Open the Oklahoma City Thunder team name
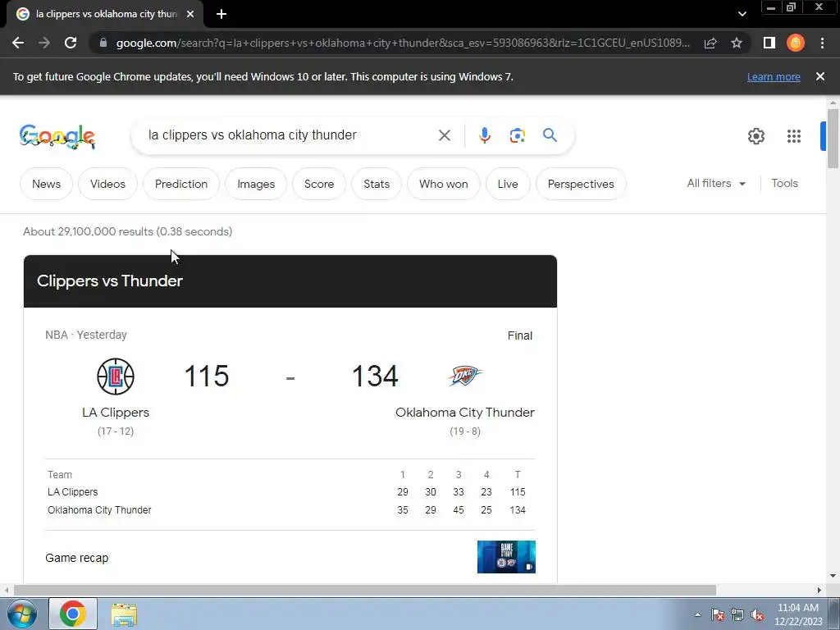 pyautogui.click(x=465, y=413)
